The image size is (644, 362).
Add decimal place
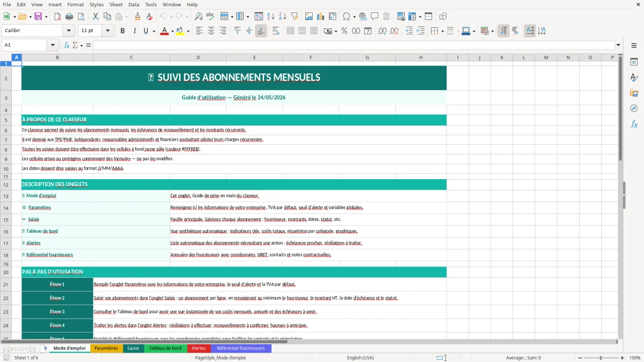[x=382, y=31]
